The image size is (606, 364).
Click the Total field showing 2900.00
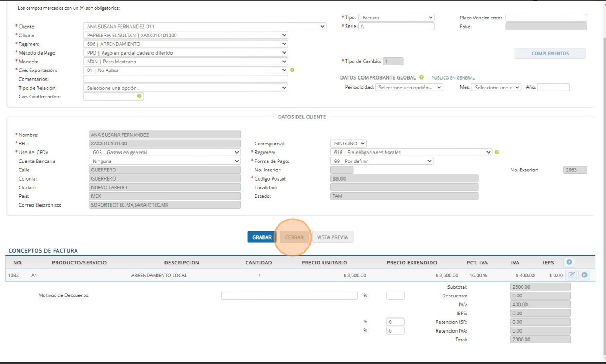tap(541, 340)
